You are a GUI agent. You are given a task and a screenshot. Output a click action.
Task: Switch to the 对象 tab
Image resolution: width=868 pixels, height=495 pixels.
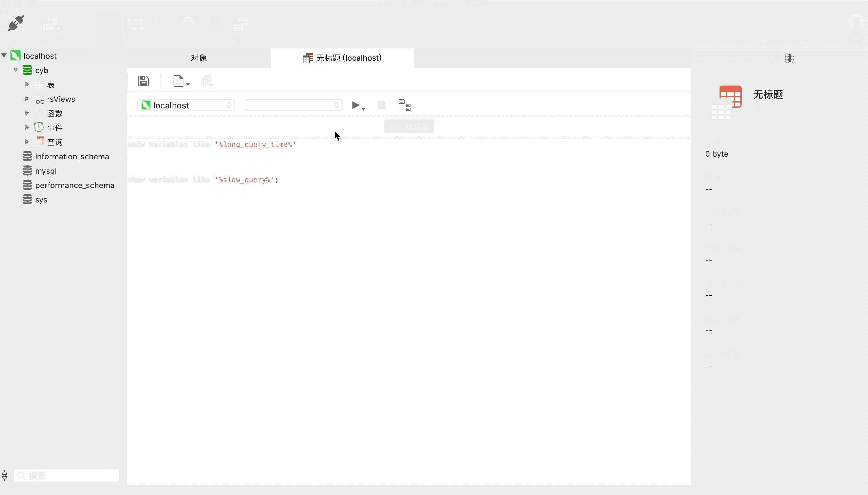click(x=199, y=58)
